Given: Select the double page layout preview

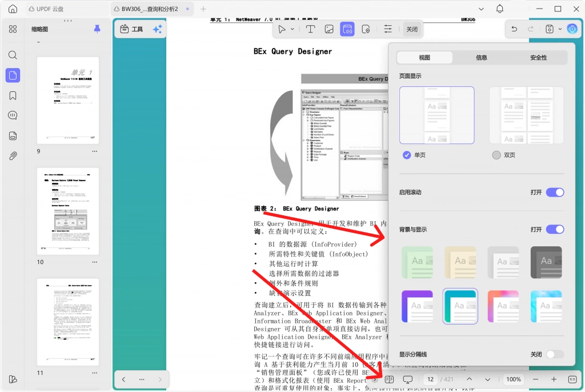Looking at the screenshot, I should pos(526,115).
